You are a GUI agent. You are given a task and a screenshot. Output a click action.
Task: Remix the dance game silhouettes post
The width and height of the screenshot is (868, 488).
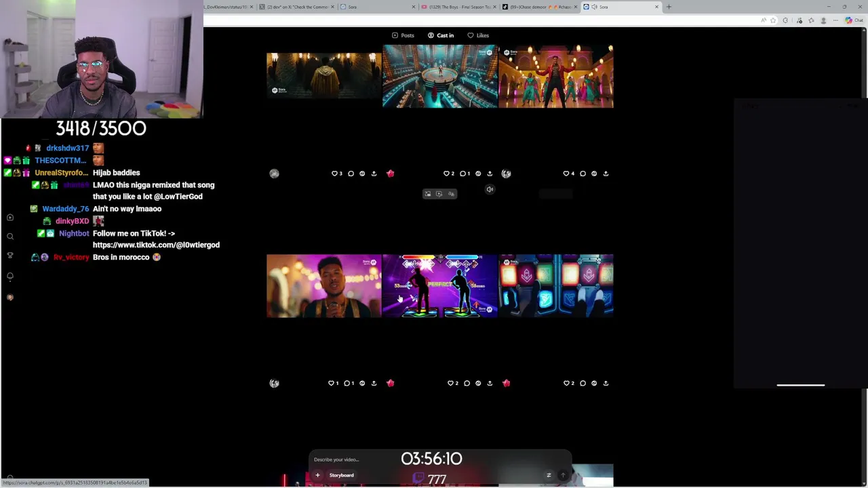[478, 383]
